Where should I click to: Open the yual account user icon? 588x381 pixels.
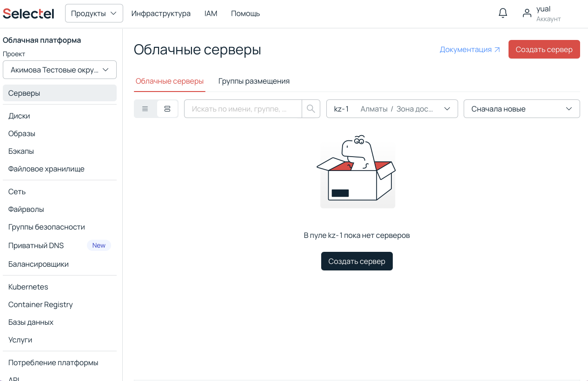coord(527,13)
